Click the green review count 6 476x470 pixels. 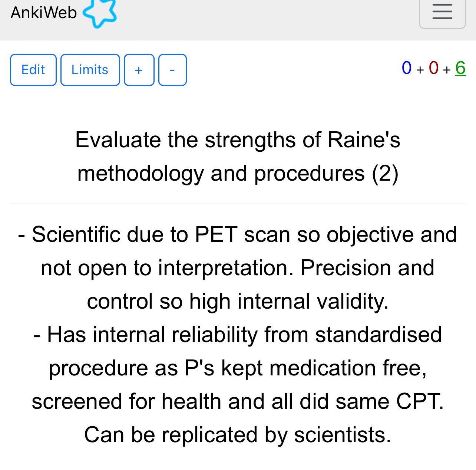[x=460, y=68]
